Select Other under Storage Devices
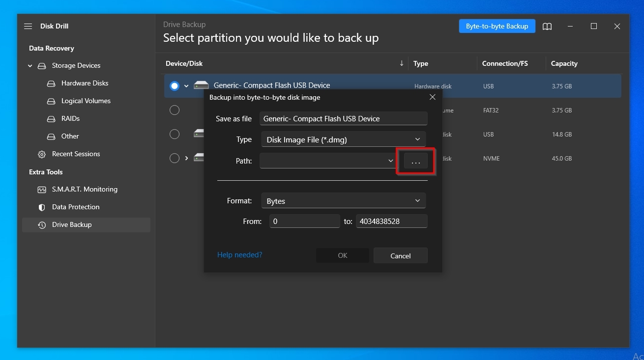 pos(70,137)
